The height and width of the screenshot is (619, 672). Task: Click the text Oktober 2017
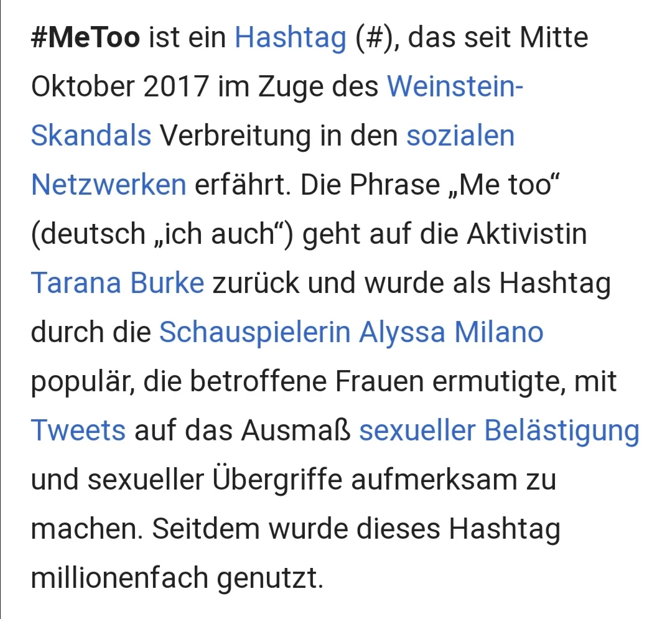coord(121,86)
